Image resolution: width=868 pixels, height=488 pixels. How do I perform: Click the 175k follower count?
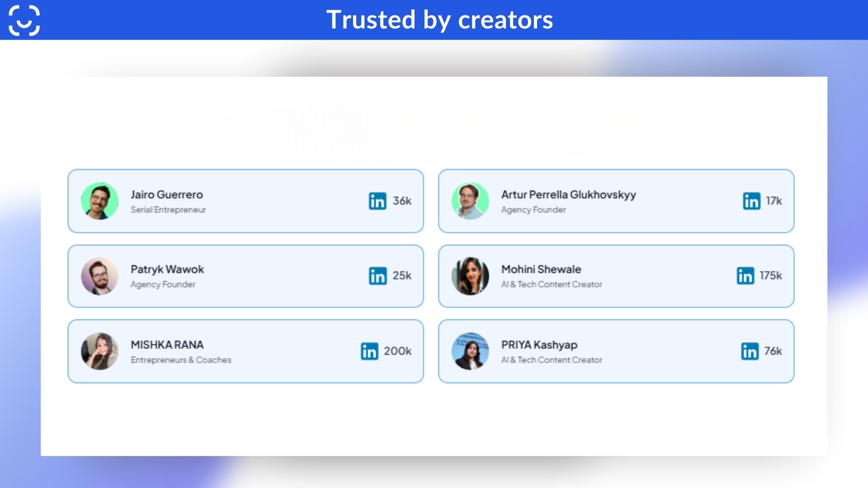coord(770,276)
